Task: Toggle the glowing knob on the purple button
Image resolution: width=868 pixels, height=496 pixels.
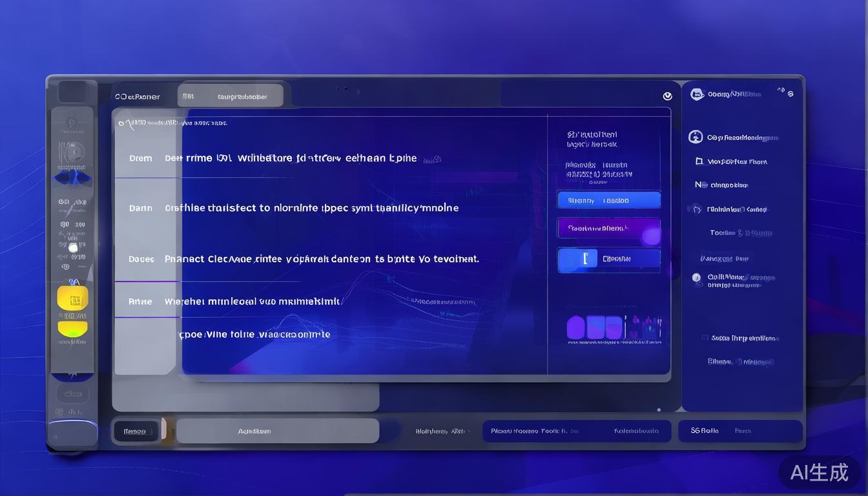Action: click(x=650, y=236)
